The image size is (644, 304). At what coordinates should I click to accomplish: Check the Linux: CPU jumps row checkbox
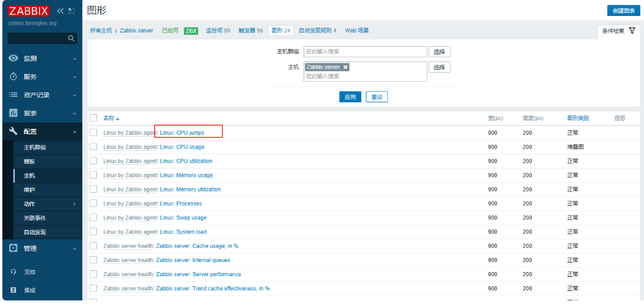click(x=94, y=132)
